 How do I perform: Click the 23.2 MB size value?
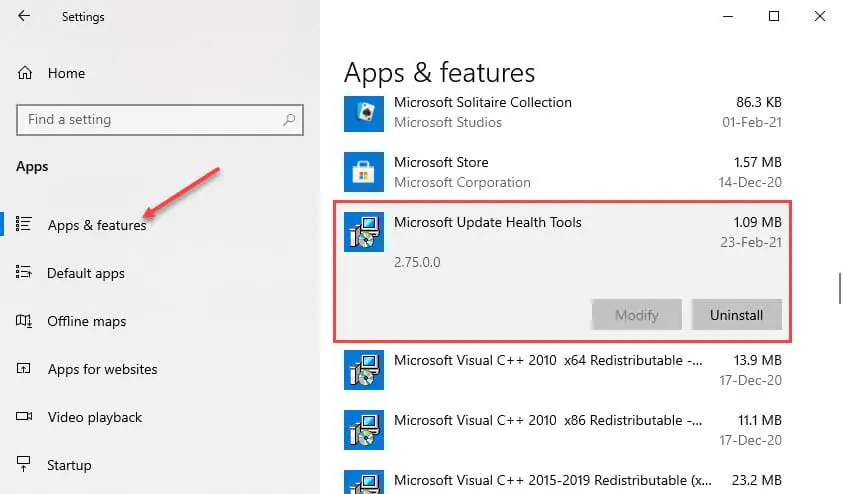756,480
